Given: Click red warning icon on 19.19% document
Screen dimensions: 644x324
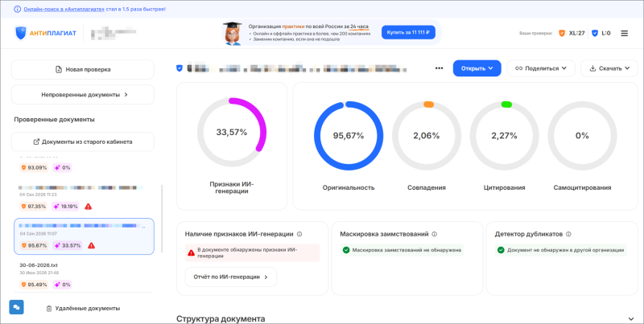Looking at the screenshot, I should [88, 207].
